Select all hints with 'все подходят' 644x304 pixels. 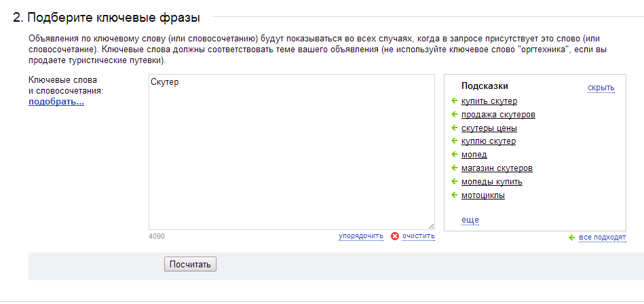(602, 237)
